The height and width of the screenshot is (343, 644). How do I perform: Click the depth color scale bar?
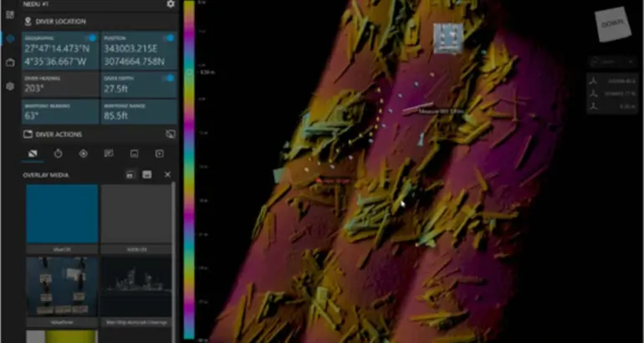point(189,167)
